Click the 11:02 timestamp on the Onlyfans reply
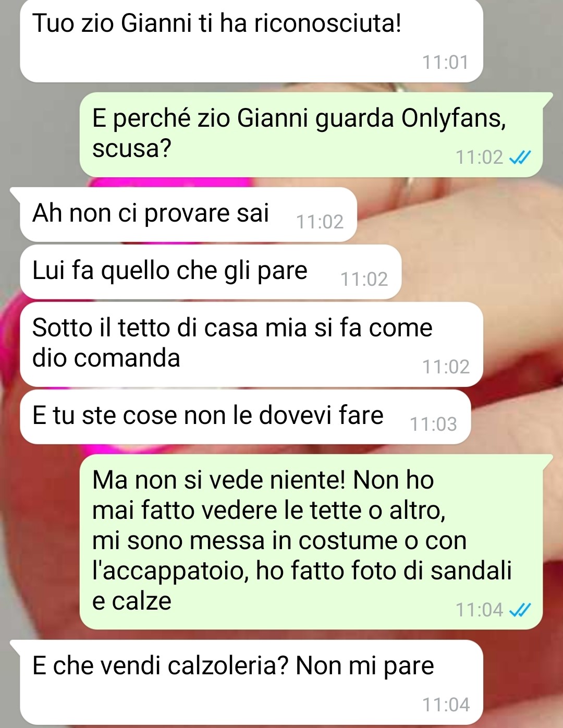 (x=479, y=157)
